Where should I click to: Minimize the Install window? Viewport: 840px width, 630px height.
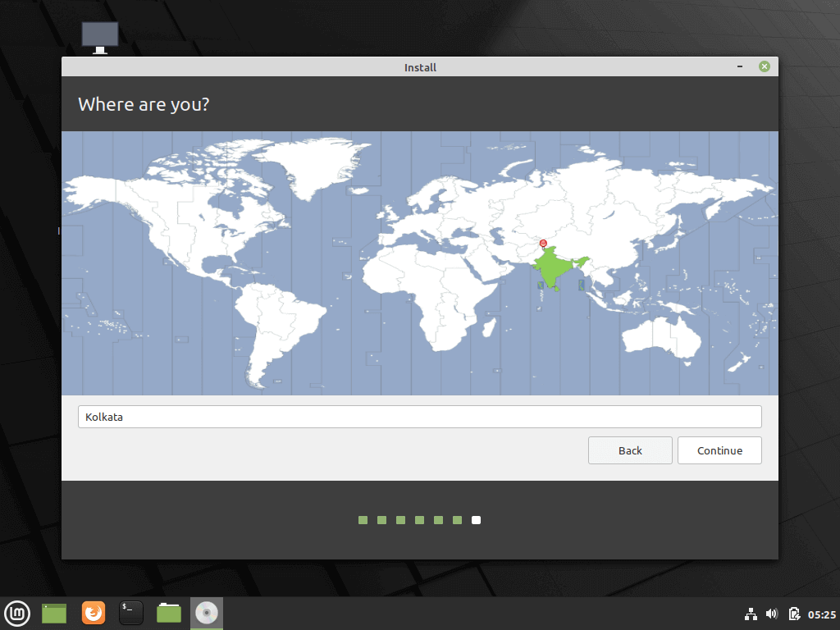[740, 66]
